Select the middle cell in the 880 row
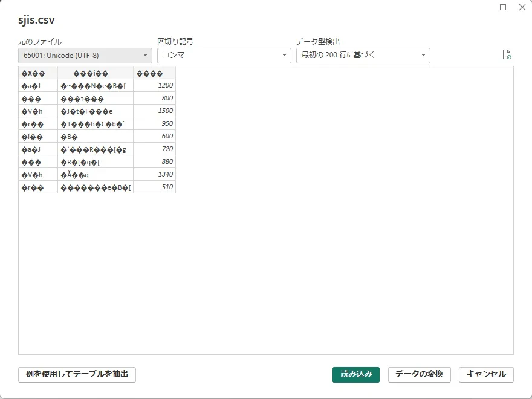Viewport: 532px width, 399px height. tap(96, 162)
